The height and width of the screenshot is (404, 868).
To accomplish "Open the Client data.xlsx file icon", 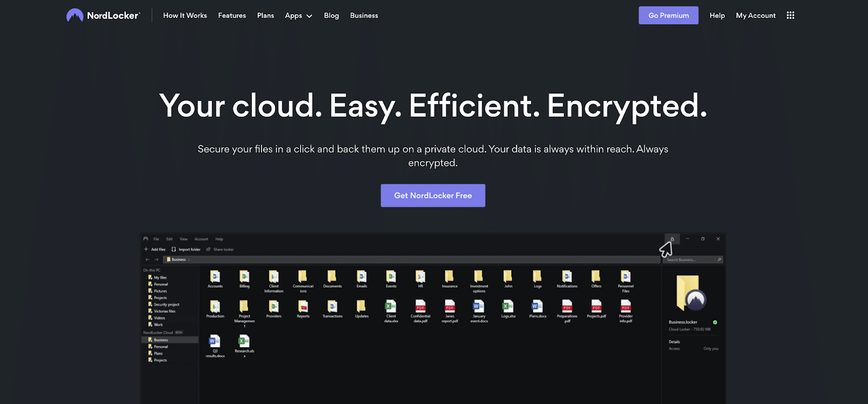I will (391, 307).
